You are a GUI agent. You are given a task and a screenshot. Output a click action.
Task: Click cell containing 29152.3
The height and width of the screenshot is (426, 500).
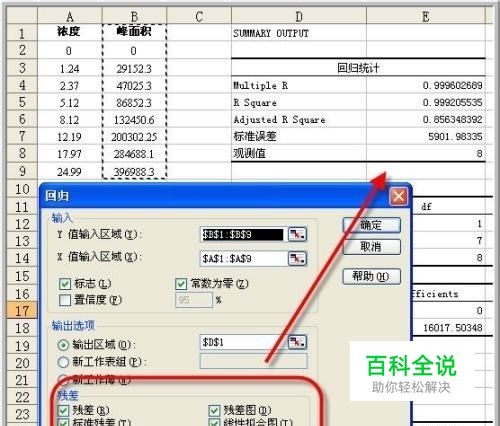coord(134,68)
